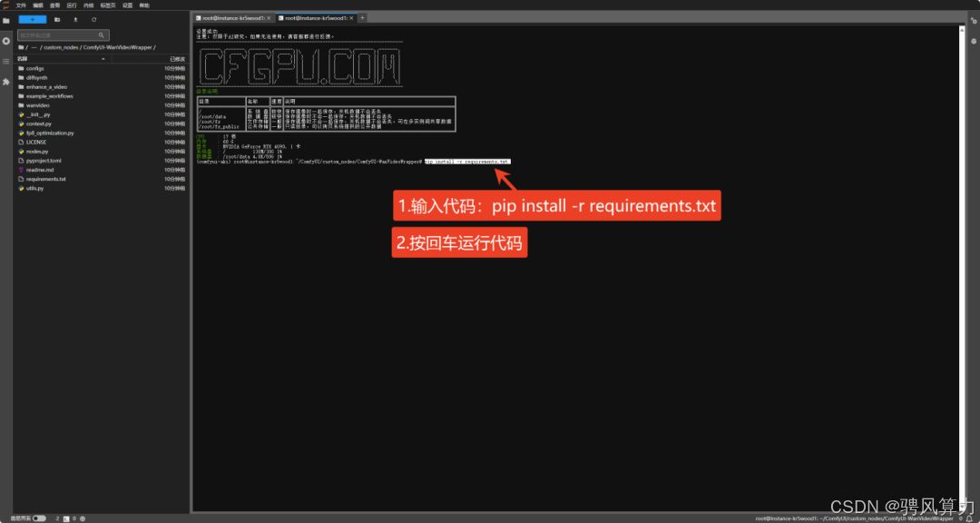Select the __init__.py file
Image resolution: width=980 pixels, height=523 pixels.
point(100,114)
